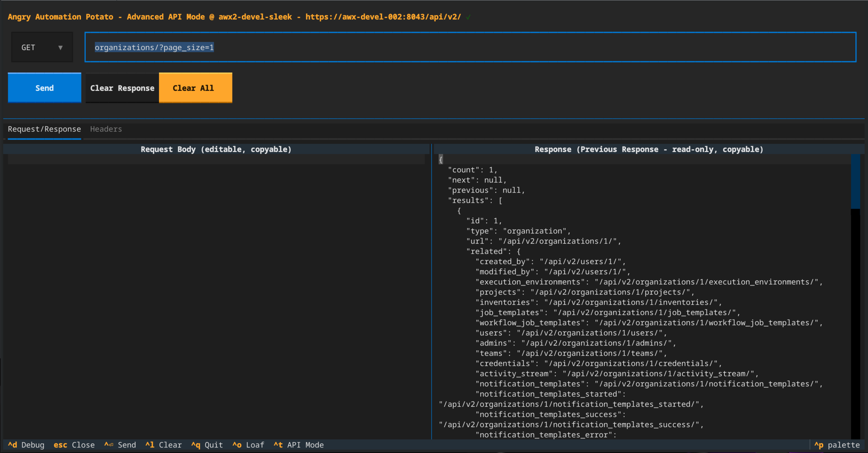Click the Clear Response button
Screen dimensions: 868x453
(x=122, y=88)
